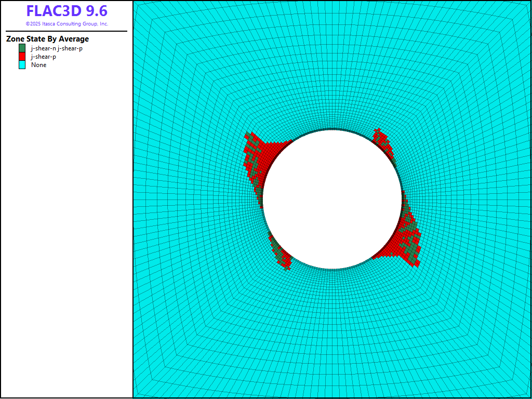Click the right wall of the circular opening
This screenshot has height=399, width=532.
pos(402,199)
